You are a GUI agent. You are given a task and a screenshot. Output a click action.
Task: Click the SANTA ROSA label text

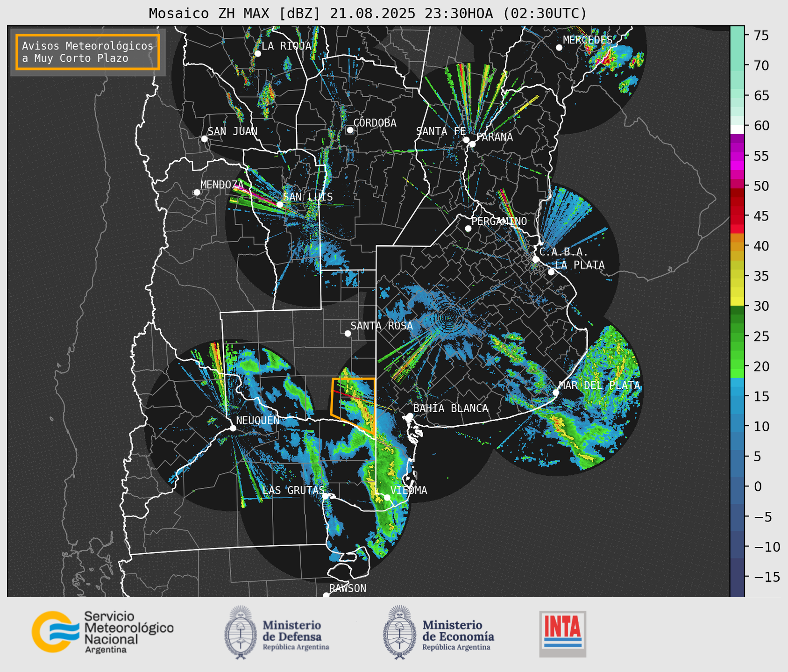tap(382, 326)
